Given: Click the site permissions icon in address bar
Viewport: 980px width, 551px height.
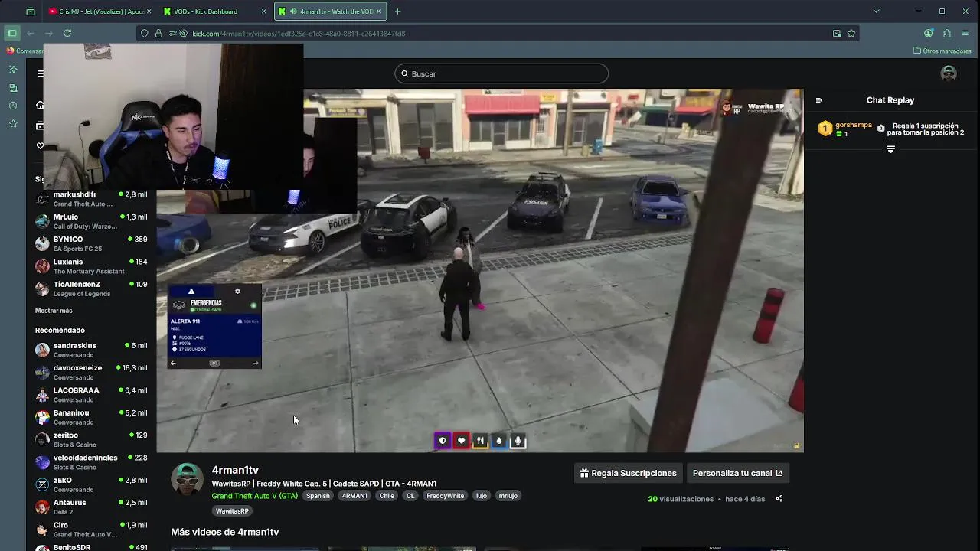Looking at the screenshot, I should coord(171,34).
